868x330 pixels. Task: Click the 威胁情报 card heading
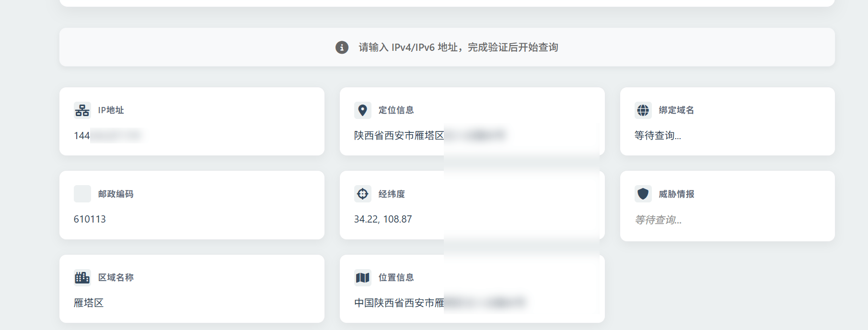(676, 194)
